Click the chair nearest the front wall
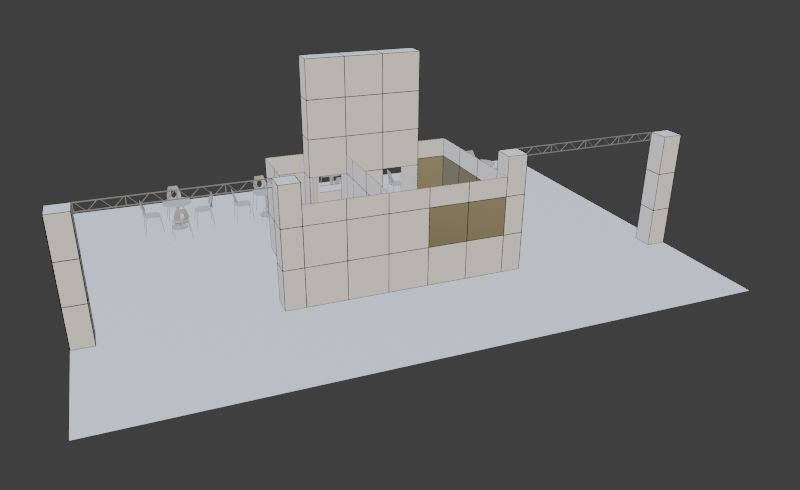The image size is (800, 490). (243, 205)
